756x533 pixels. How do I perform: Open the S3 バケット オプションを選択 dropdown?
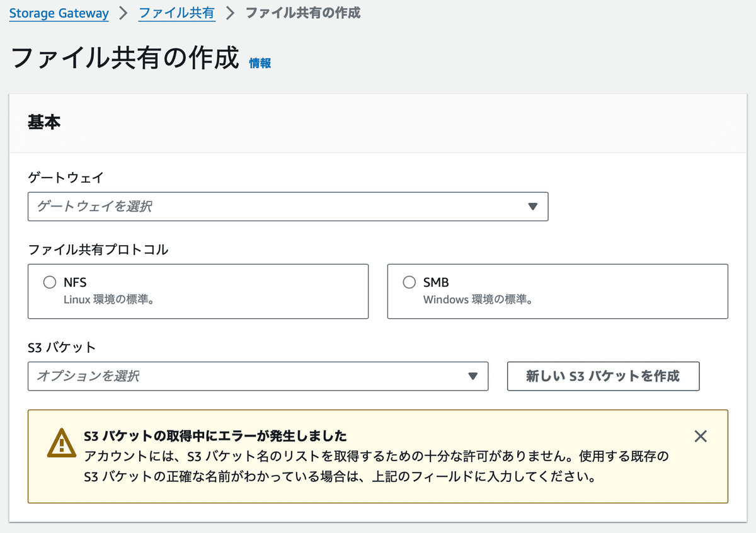click(258, 376)
